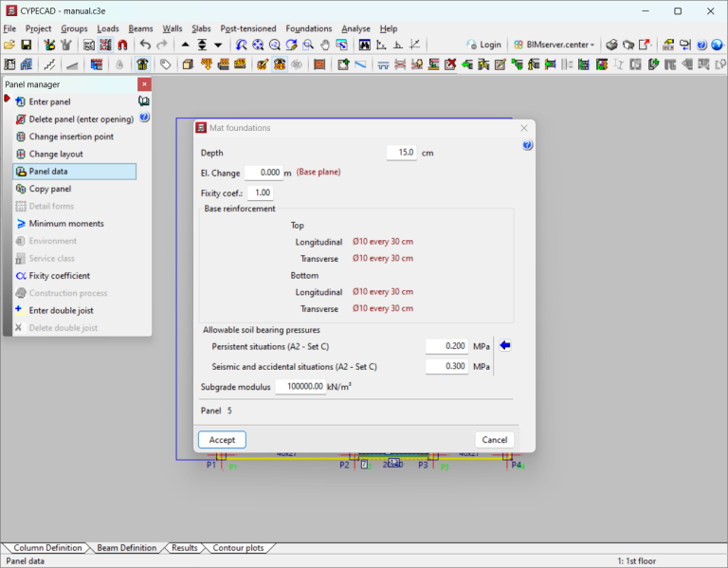Viewport: 728px width, 568px height.
Task: Click the open book icon in Panel manager
Action: pos(144,101)
